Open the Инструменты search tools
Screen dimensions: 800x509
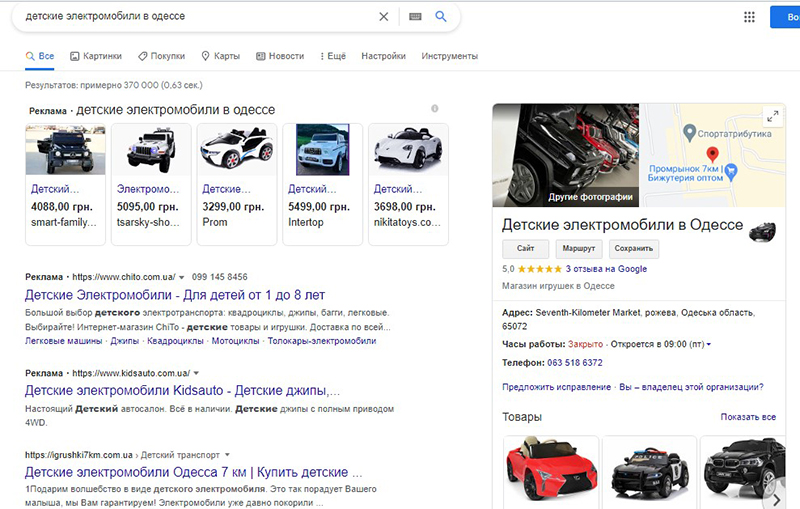(449, 56)
